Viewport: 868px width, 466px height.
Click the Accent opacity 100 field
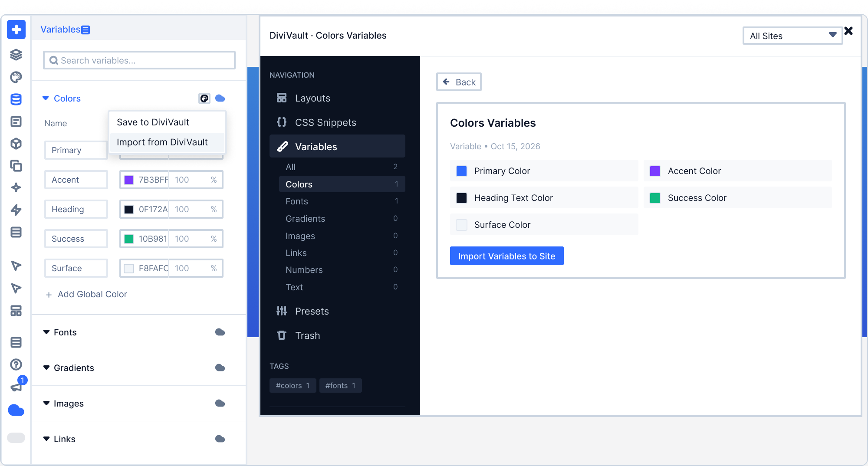click(x=196, y=180)
